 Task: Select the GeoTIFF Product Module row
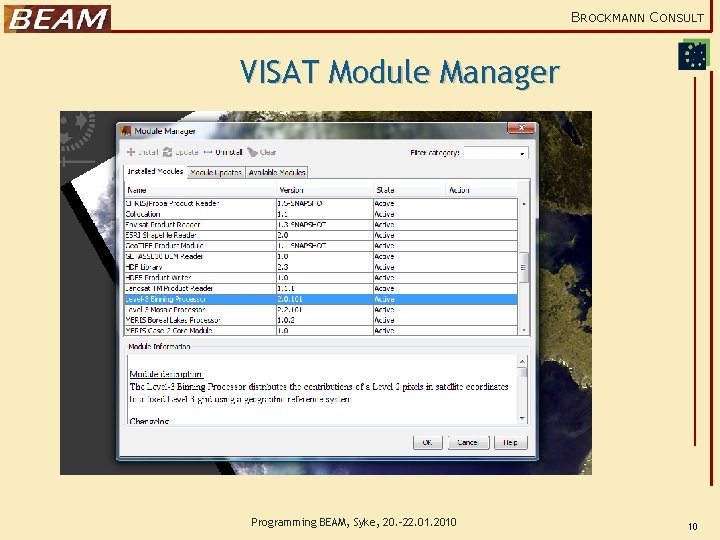(x=321, y=246)
